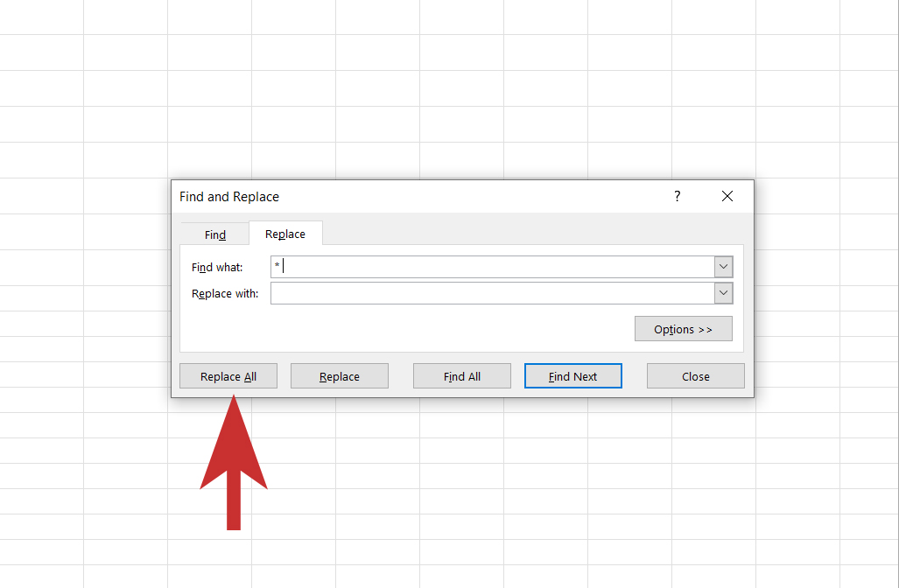Image resolution: width=899 pixels, height=588 pixels.
Task: Focus the Replace with input field
Action: click(x=493, y=293)
